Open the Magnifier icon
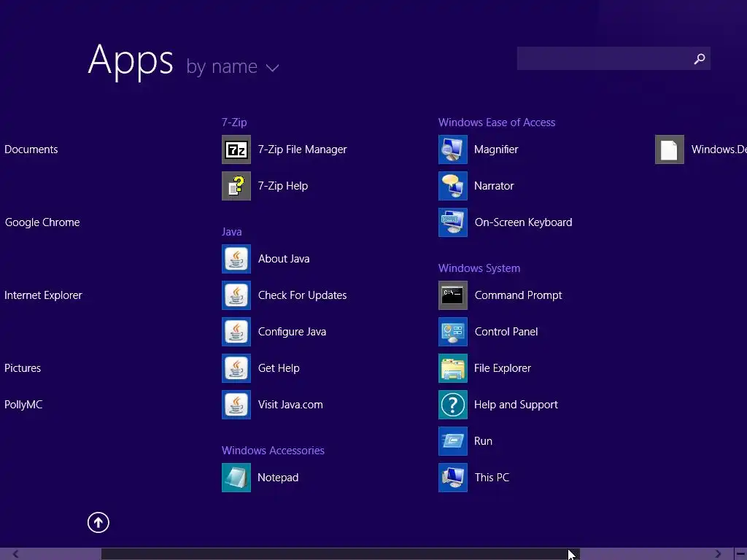747x560 pixels. pyautogui.click(x=453, y=149)
